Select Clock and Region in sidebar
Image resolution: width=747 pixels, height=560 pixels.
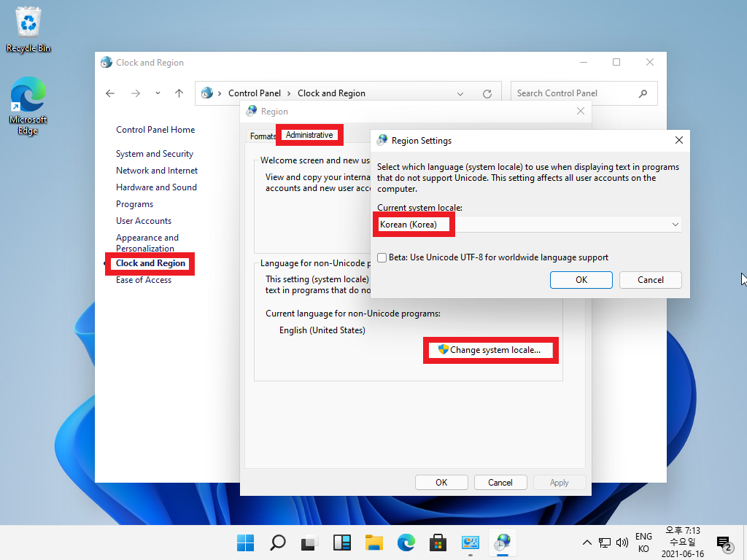tap(150, 263)
